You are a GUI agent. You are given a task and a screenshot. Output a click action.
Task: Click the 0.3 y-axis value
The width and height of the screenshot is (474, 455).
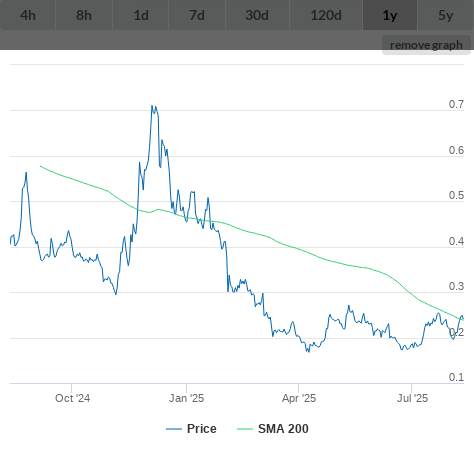[456, 286]
